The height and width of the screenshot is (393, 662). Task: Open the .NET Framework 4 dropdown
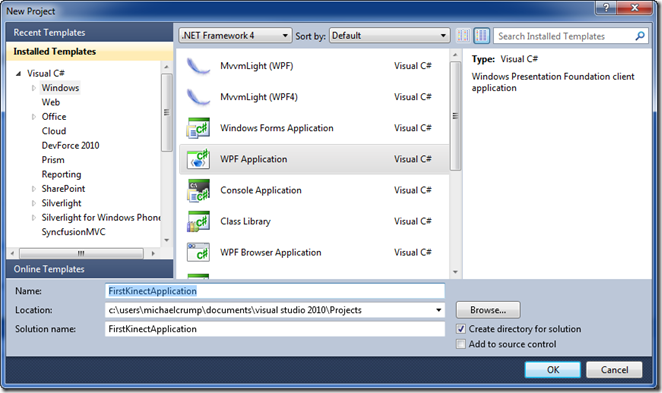click(x=236, y=36)
